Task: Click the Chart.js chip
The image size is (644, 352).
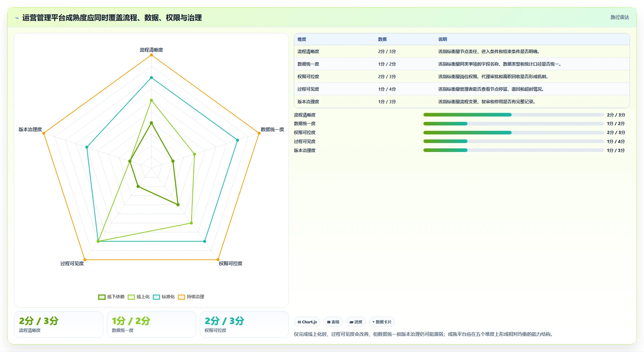Action: 307,322
